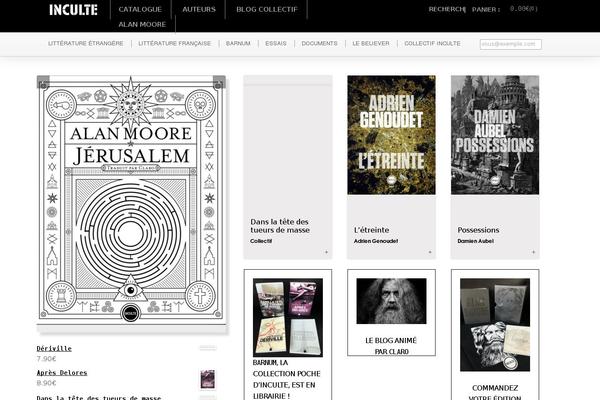
Task: Open the Alan Moore Jérusalem cover
Action: [x=131, y=200]
